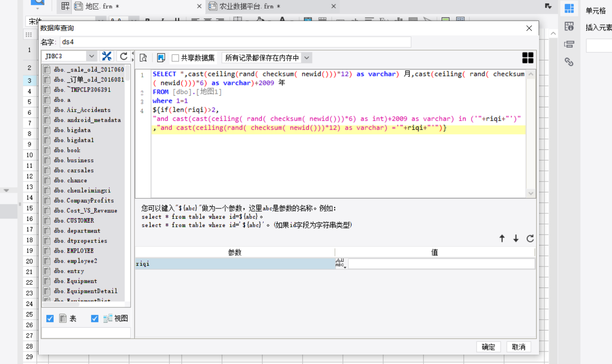This screenshot has width=612, height=364.
Task: Toggle the 视图 views checkbox
Action: 94,318
